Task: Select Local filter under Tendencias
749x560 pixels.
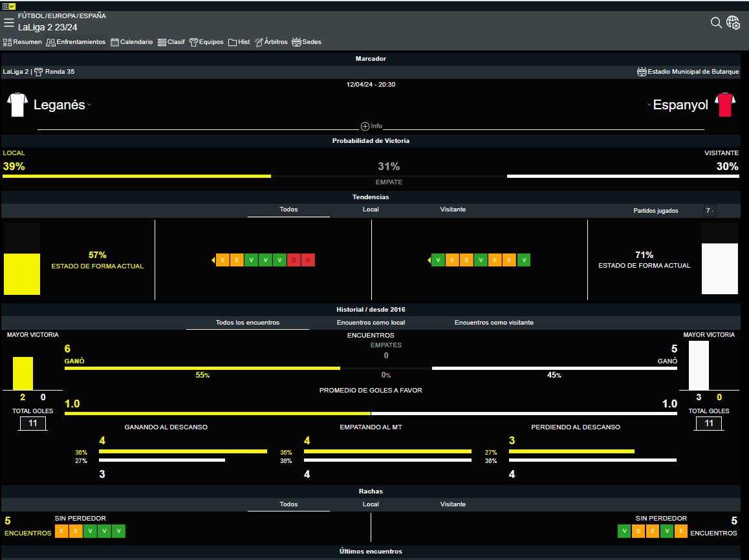Action: (x=371, y=210)
